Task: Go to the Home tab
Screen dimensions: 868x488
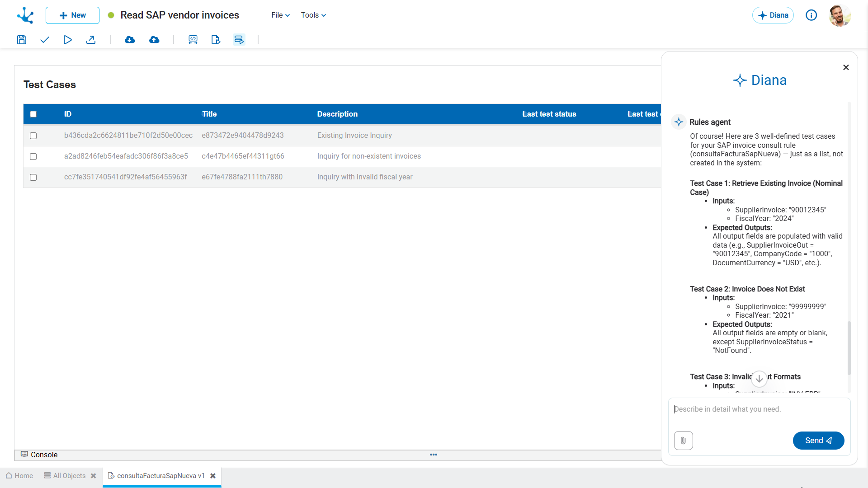Action: [19, 476]
